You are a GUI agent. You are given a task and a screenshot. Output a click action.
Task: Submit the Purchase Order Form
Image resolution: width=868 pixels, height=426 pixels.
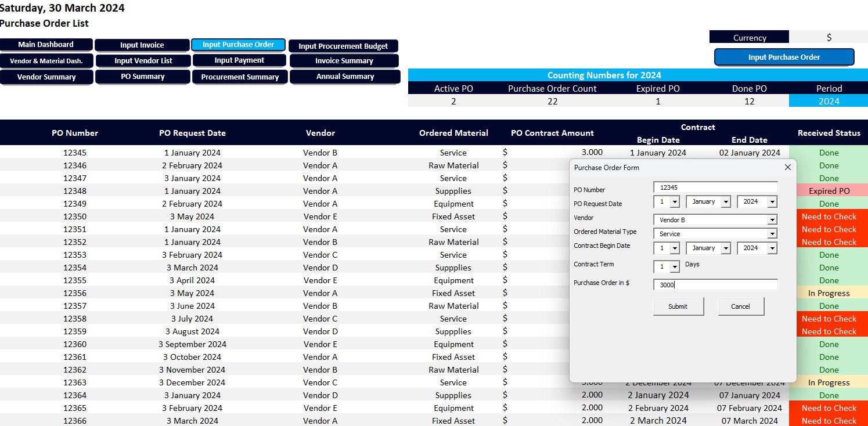(x=678, y=306)
